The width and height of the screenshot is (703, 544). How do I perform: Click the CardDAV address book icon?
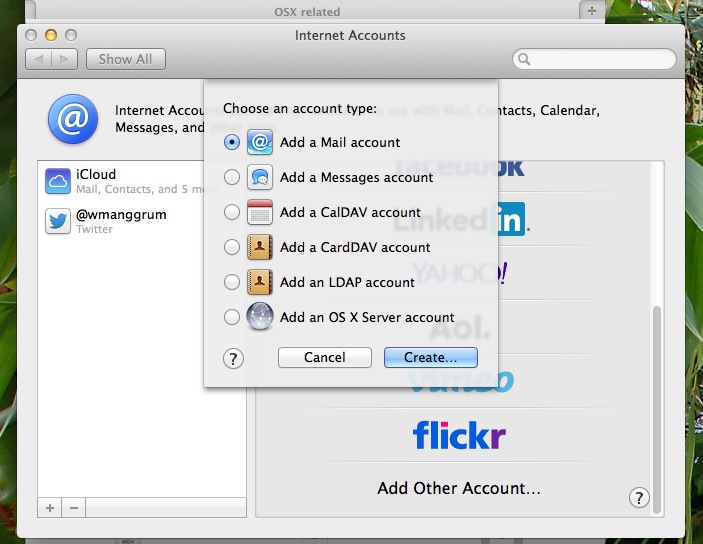click(x=260, y=247)
